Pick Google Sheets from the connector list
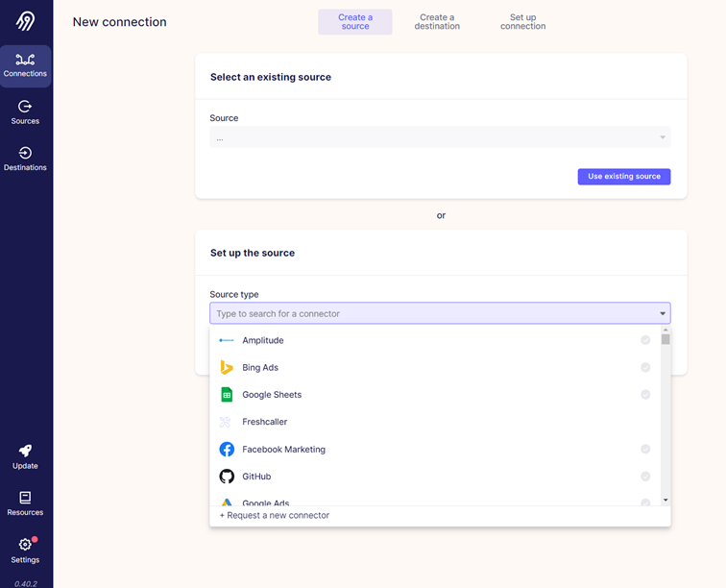 point(271,395)
